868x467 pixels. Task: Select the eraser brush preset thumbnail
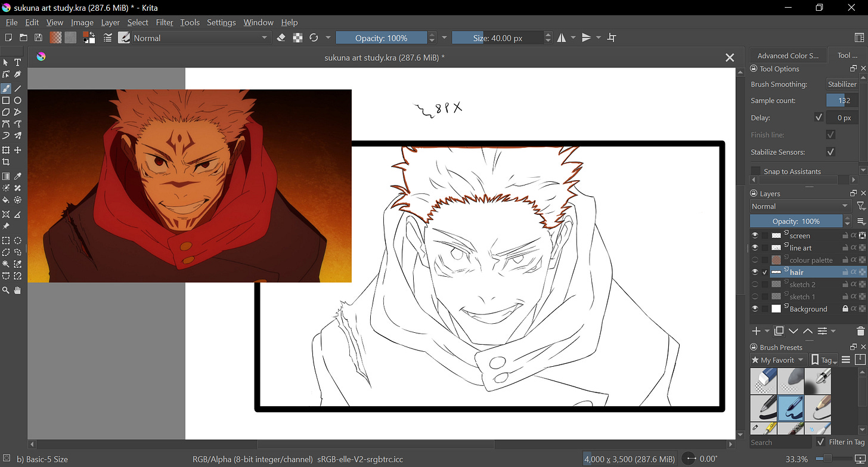pyautogui.click(x=763, y=381)
